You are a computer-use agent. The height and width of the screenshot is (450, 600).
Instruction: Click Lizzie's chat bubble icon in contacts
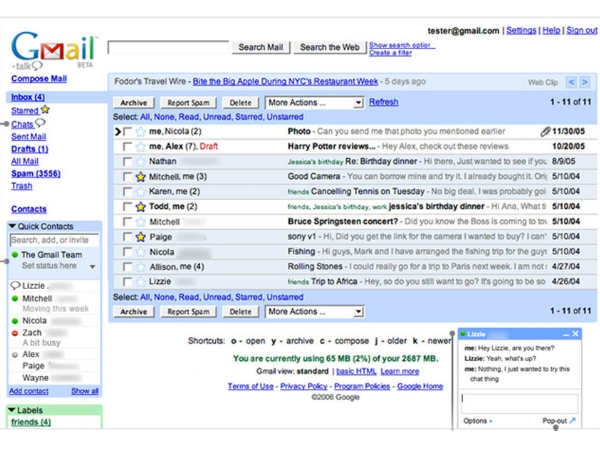(x=15, y=285)
